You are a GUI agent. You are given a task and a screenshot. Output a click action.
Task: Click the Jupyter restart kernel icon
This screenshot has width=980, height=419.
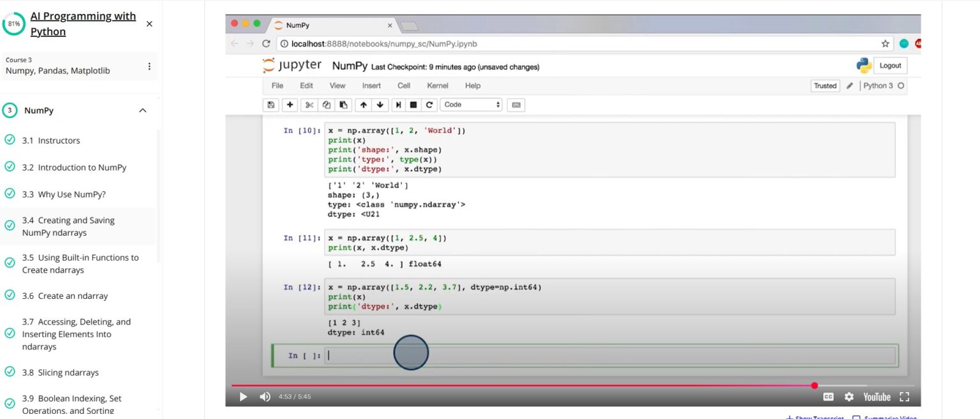point(429,105)
